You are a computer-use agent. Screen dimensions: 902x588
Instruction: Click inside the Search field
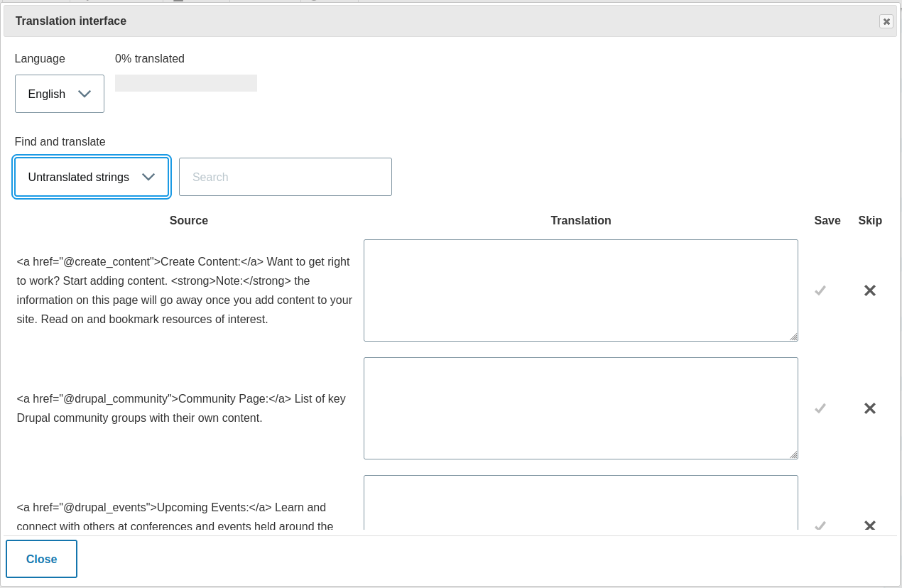[285, 177]
